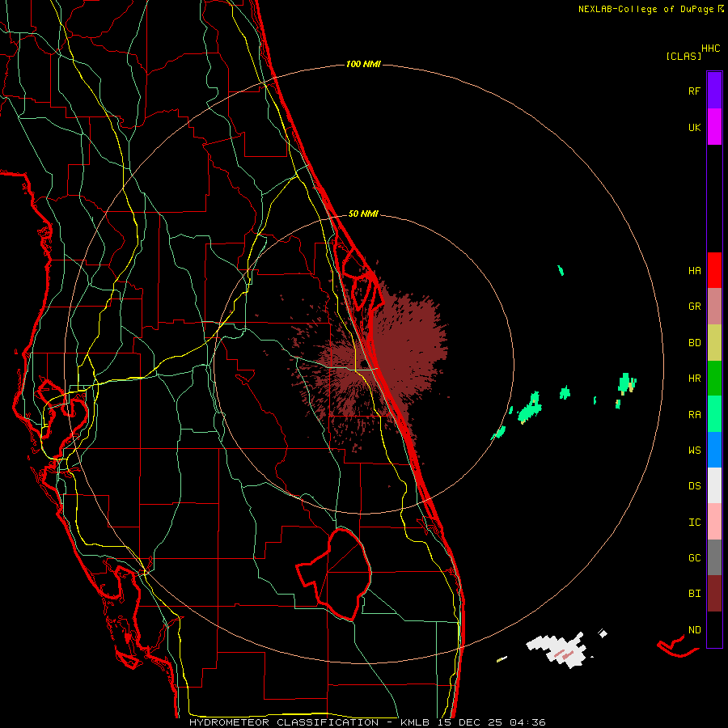Click the 'BI' legend label

(x=694, y=594)
